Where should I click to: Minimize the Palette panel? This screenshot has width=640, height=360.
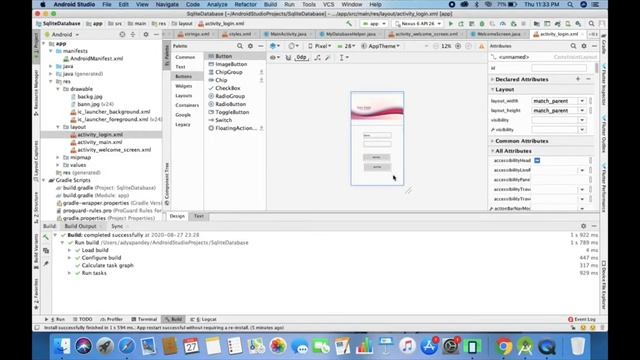[x=260, y=46]
